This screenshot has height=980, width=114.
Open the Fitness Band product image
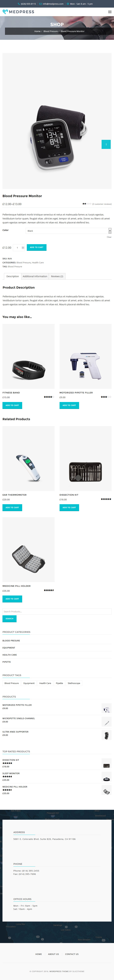(x=29, y=356)
